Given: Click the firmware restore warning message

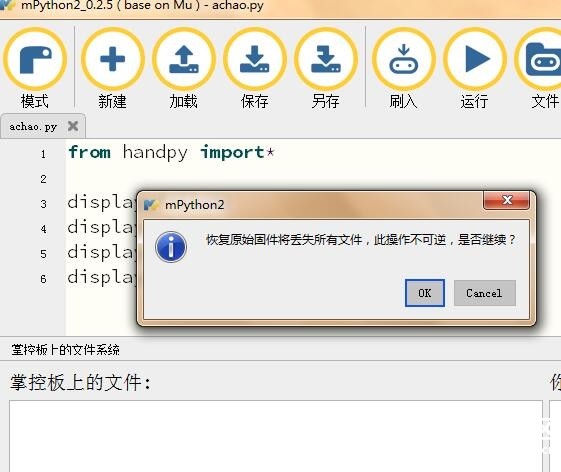Looking at the screenshot, I should (361, 240).
